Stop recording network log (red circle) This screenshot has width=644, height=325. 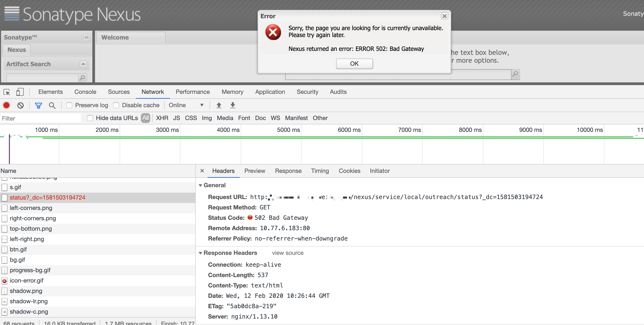[6, 105]
